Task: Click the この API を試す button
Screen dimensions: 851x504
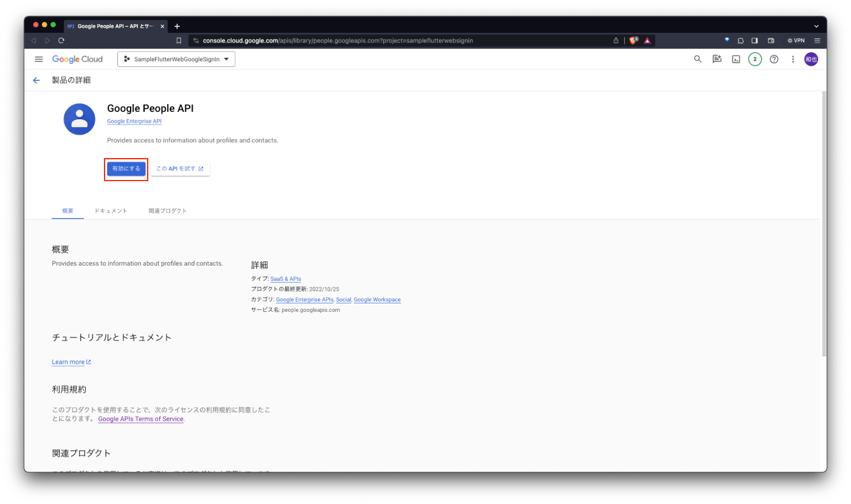Action: [180, 168]
